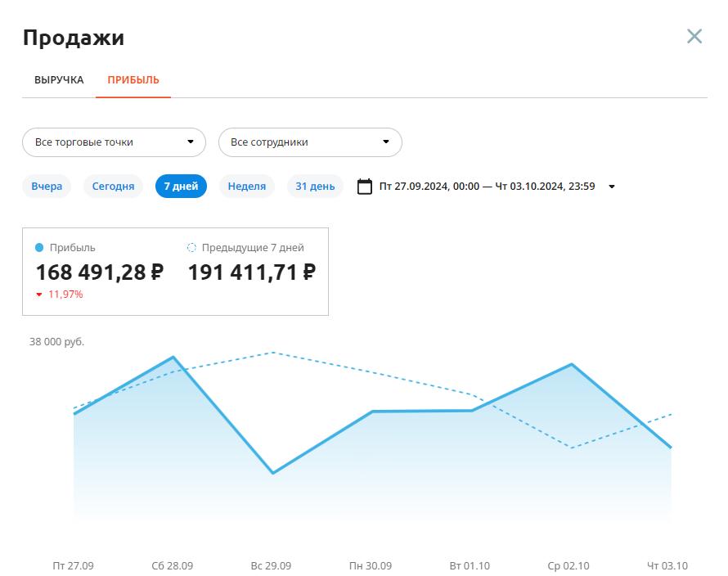The image size is (728, 576).
Task: Select the ПРИБЫЛЬ tab
Action: (133, 80)
